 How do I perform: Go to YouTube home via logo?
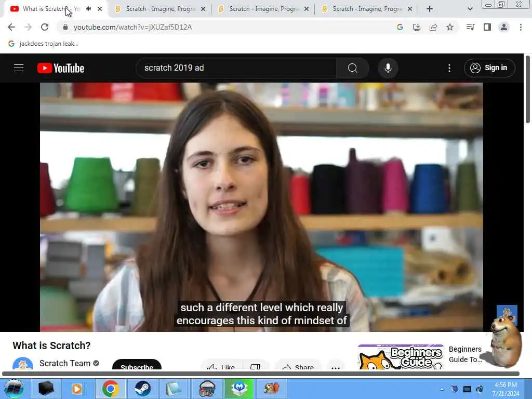point(61,68)
